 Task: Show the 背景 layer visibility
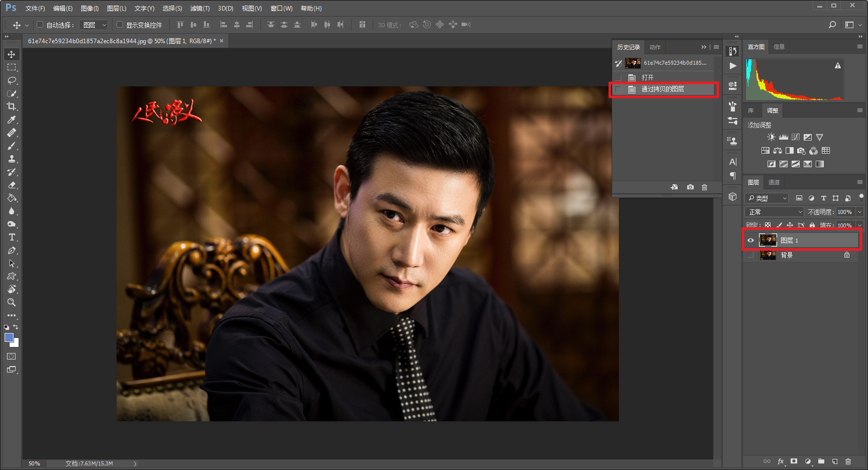tap(750, 255)
